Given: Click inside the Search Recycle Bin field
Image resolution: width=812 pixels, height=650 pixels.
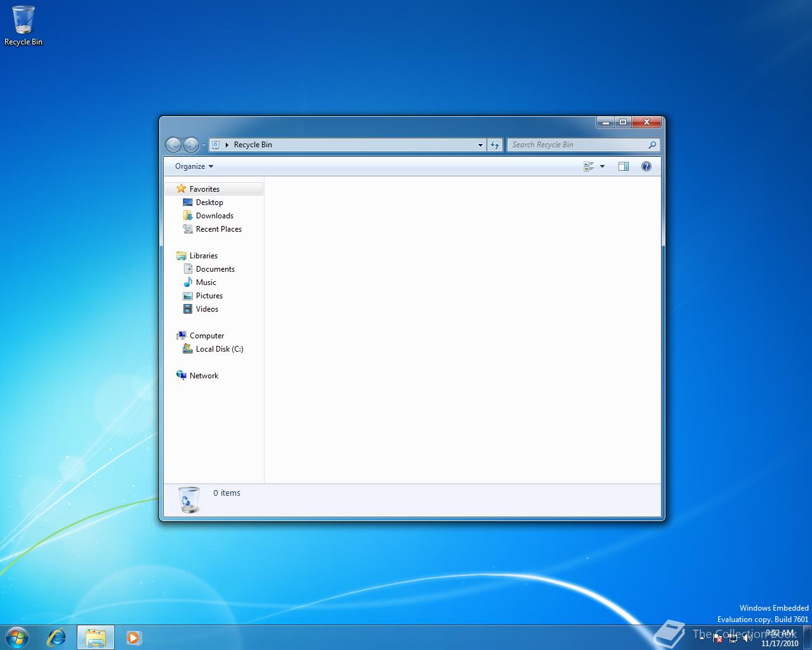Looking at the screenshot, I should (x=577, y=145).
